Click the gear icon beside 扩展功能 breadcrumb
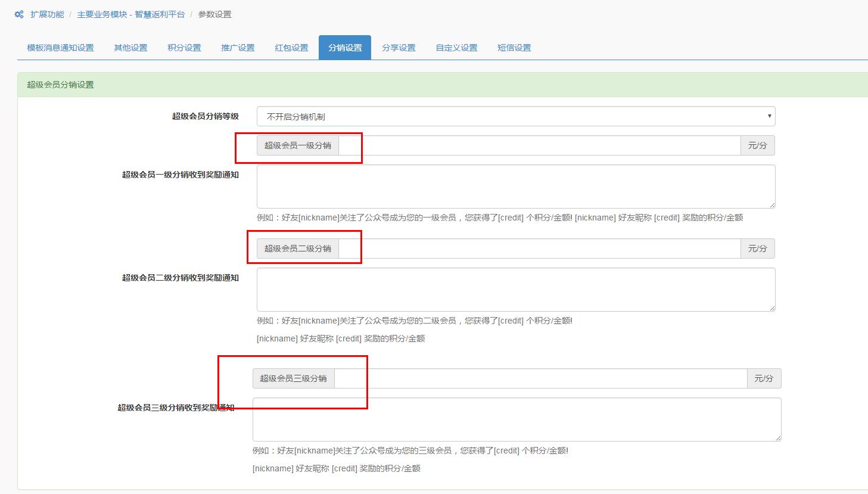The image size is (868, 494). (17, 14)
